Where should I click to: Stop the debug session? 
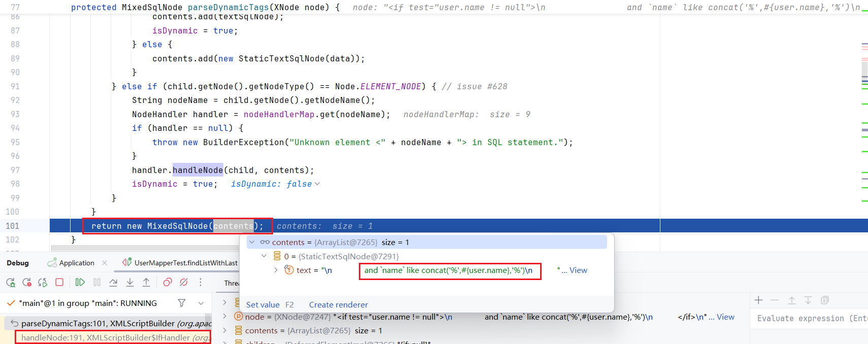(x=59, y=282)
